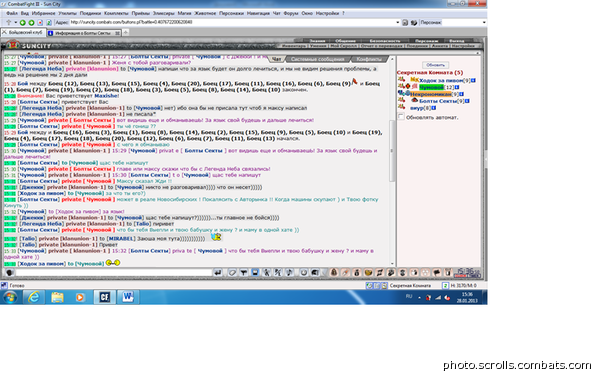Open the info icon next to Ходок за пивом
Image resolution: width=600 pixels, height=375 pixels.
[x=473, y=80]
